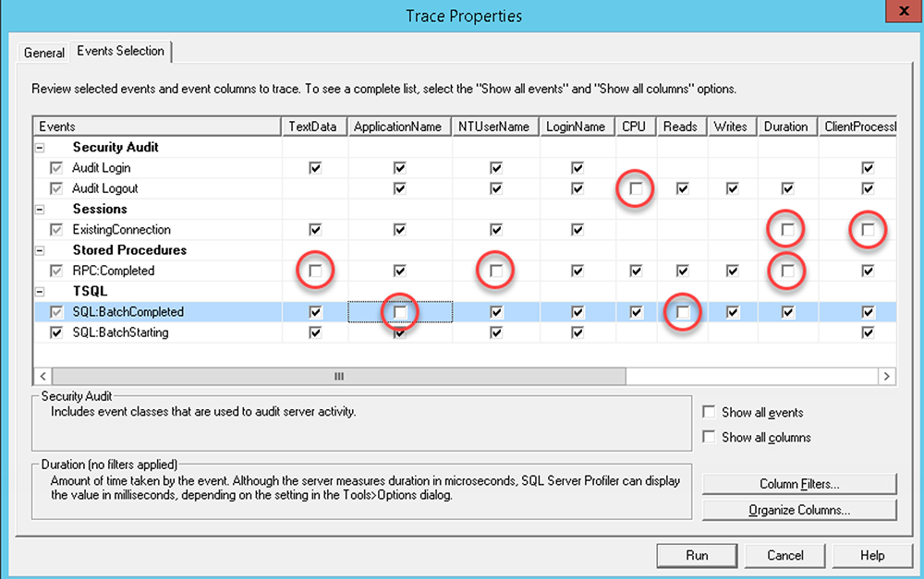Enable ApplicationName for SQL:BatchCompleted
This screenshot has width=924, height=579.
coord(398,312)
